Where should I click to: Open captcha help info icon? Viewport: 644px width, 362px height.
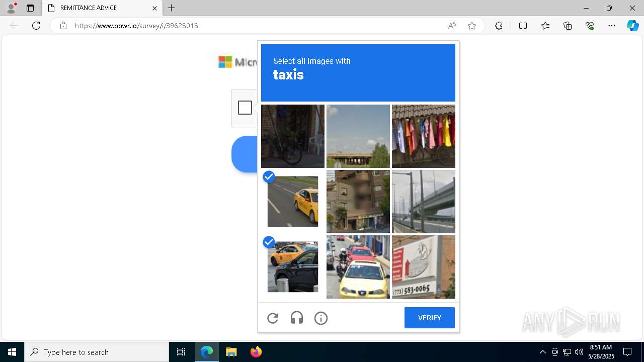pos(321,318)
